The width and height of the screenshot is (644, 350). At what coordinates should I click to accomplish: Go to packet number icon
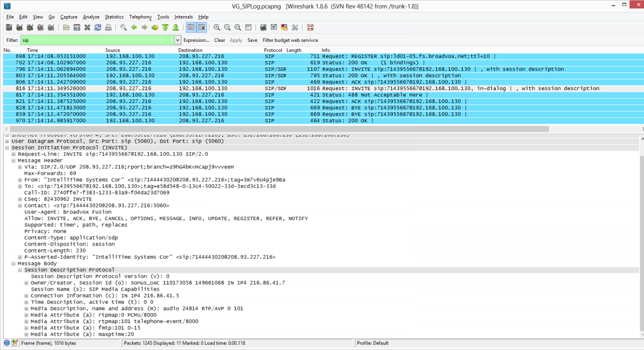pyautogui.click(x=155, y=27)
